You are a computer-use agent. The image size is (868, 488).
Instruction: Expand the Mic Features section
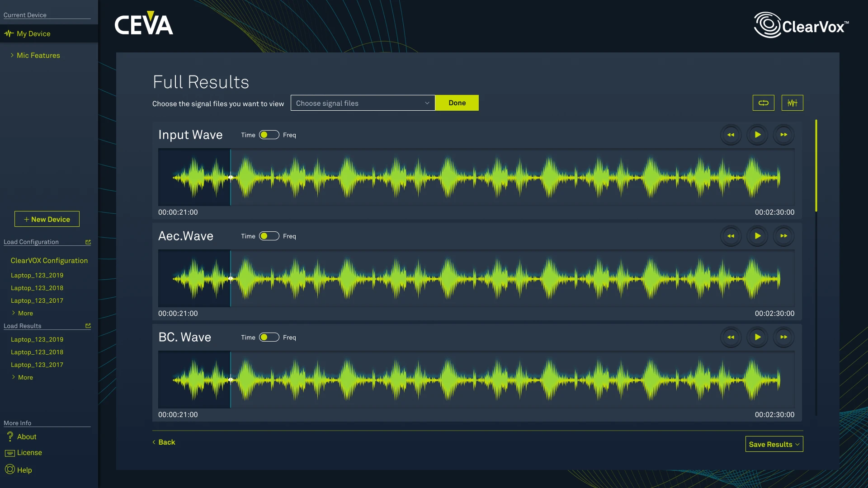click(x=38, y=55)
